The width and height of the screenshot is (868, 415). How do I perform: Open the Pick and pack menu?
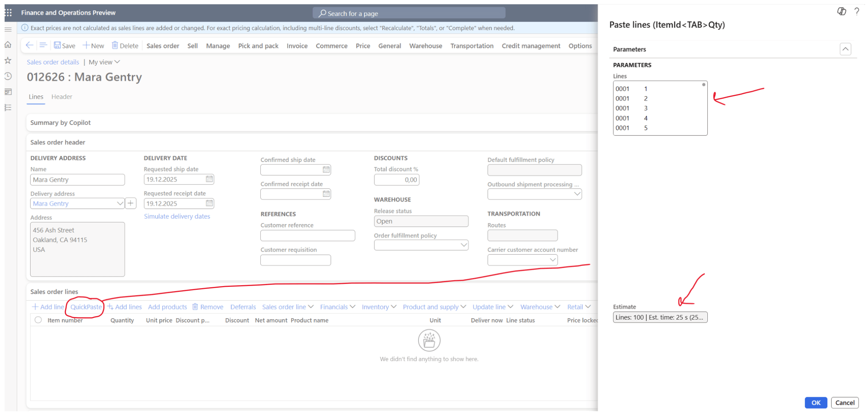pyautogui.click(x=258, y=46)
